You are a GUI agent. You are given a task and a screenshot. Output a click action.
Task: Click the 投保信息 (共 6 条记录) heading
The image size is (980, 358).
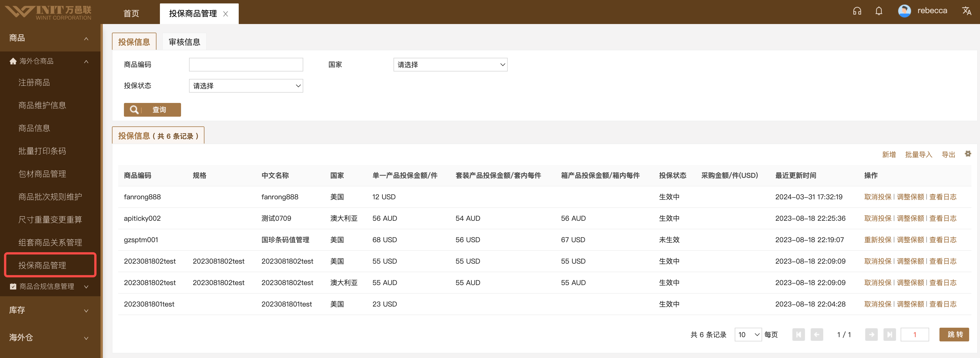tap(158, 136)
